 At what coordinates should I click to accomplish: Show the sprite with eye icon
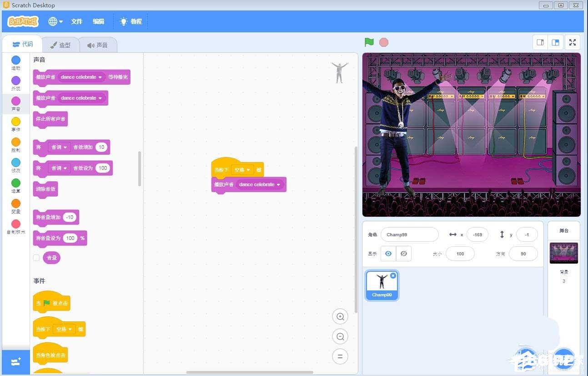coord(388,254)
